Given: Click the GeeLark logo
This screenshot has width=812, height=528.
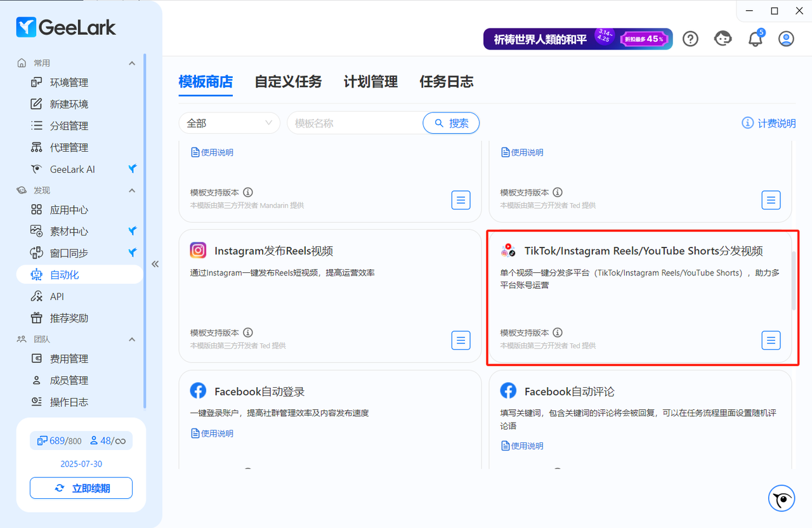Looking at the screenshot, I should (x=66, y=27).
